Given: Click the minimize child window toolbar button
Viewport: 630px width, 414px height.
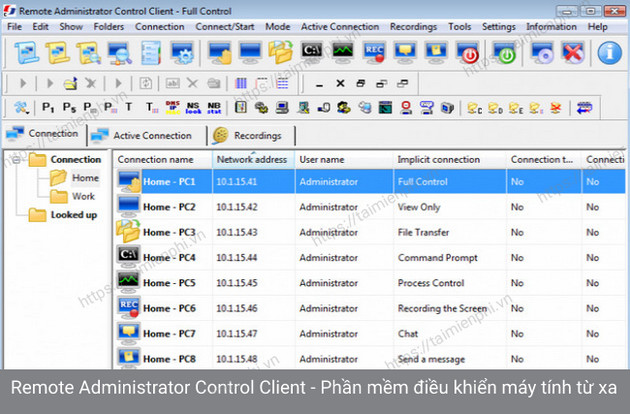Looking at the screenshot, I should click(319, 84).
